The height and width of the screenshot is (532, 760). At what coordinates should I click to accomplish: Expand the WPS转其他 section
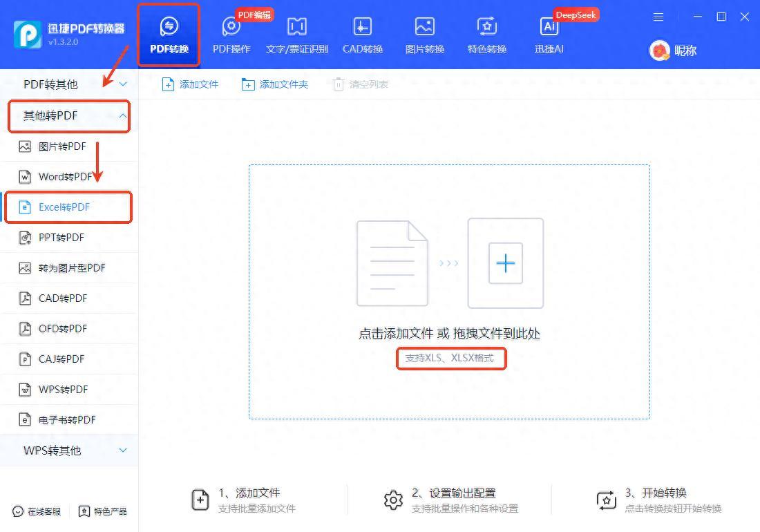pyautogui.click(x=123, y=450)
